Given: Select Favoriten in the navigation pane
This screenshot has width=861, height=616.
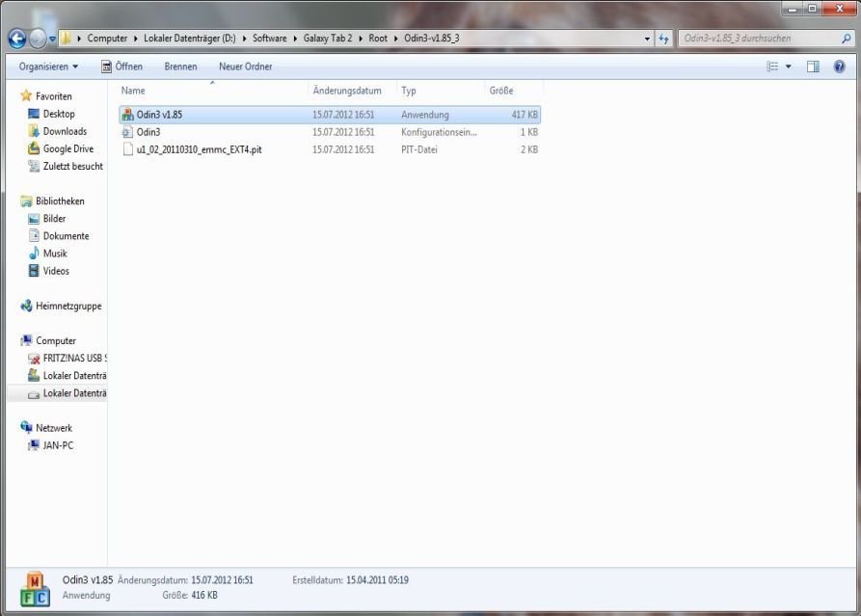Looking at the screenshot, I should (53, 96).
